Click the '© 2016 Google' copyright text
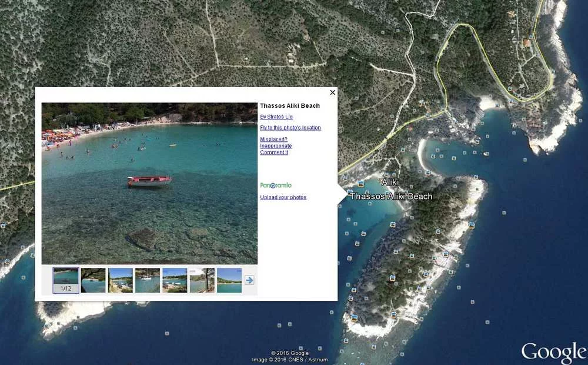588x365 pixels. point(290,353)
